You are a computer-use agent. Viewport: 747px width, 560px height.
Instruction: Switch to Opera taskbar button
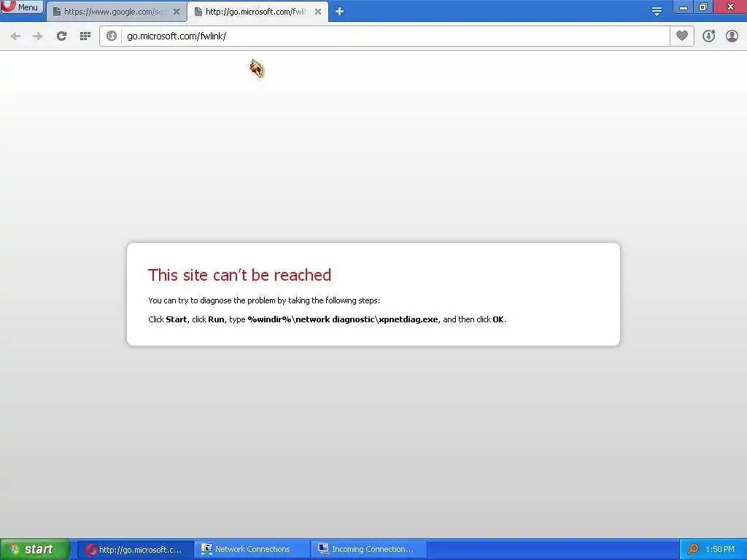135,549
